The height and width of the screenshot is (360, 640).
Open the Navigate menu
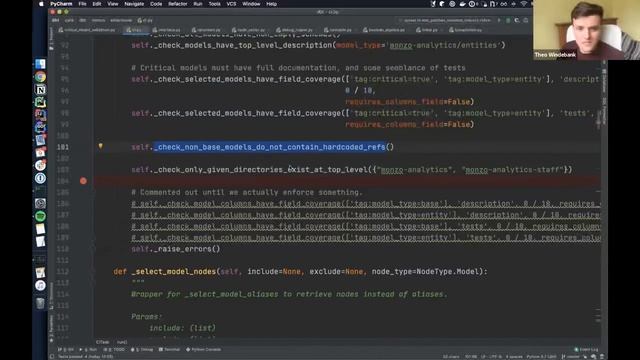[x=134, y=4]
